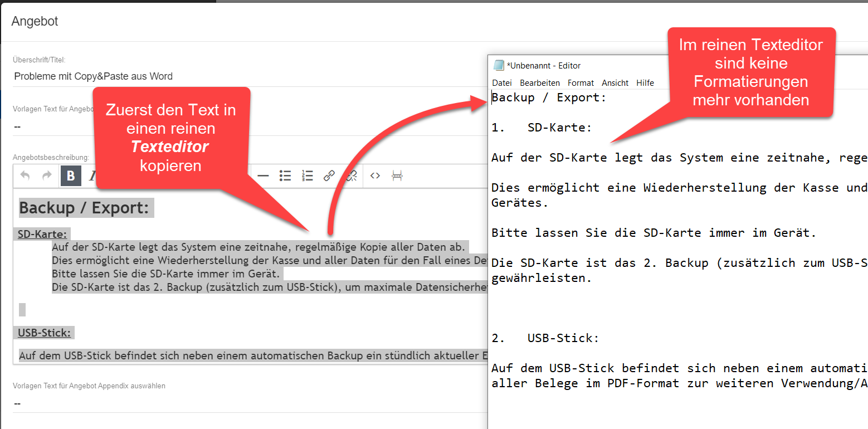868x429 pixels.
Task: Click the 'Backup / Export:' line in the Notepad Editor
Action: coord(549,98)
